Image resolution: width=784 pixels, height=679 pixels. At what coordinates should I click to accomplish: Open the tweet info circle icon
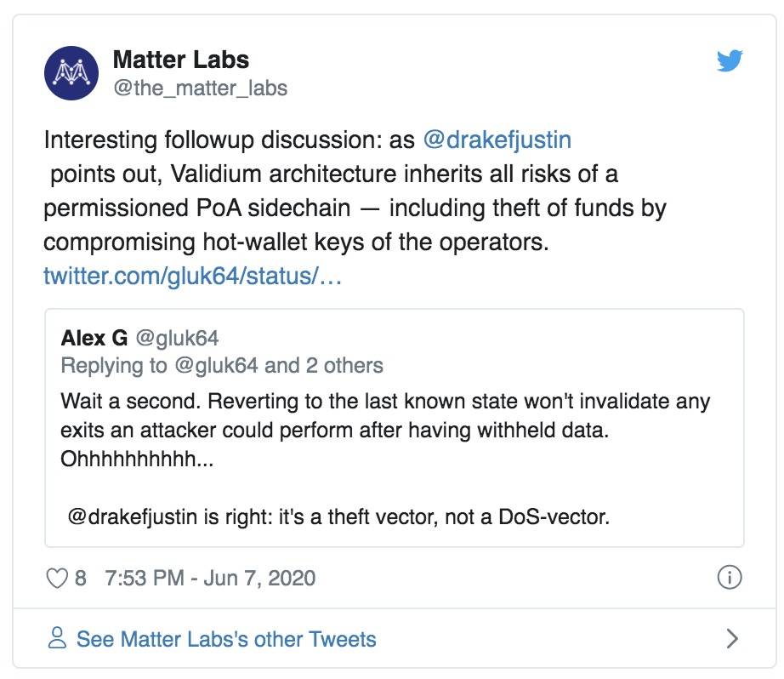pos(730,578)
